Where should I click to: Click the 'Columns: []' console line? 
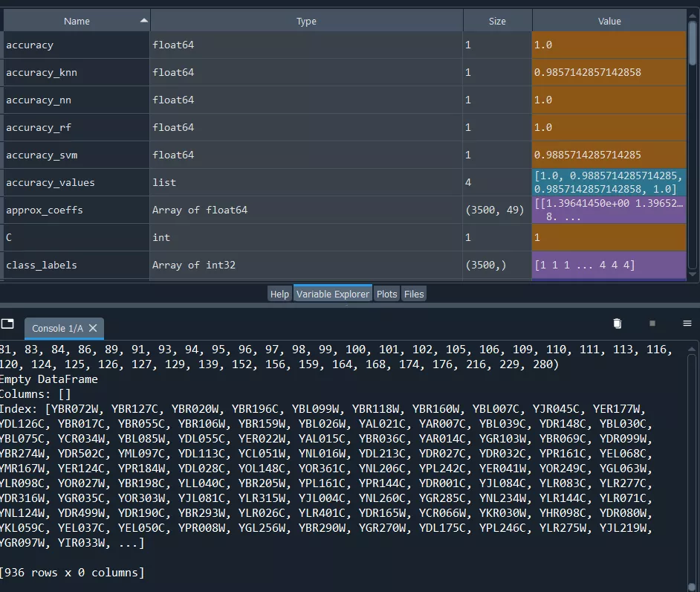tap(35, 394)
